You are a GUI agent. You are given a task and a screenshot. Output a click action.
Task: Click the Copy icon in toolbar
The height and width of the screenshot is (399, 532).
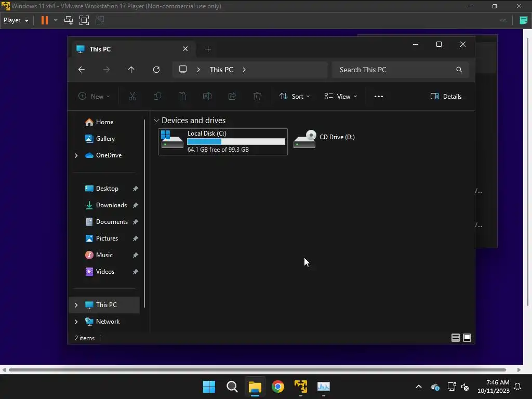coord(157,96)
